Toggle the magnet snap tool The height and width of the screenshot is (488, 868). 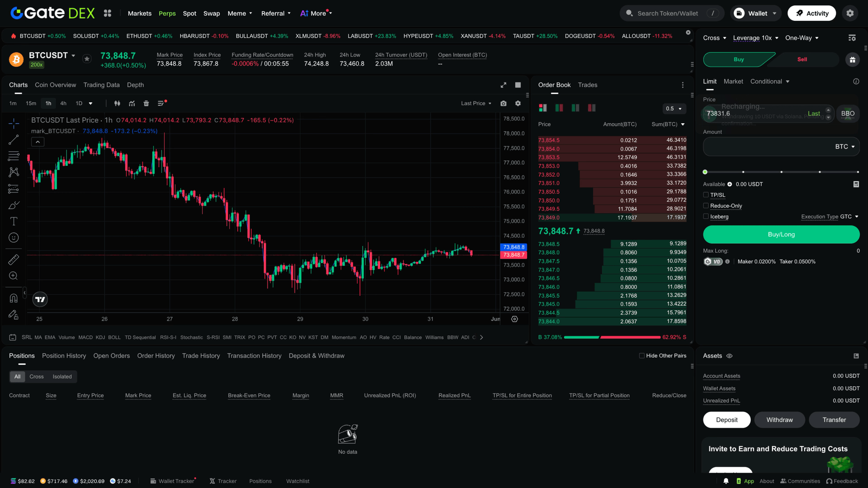[14, 298]
